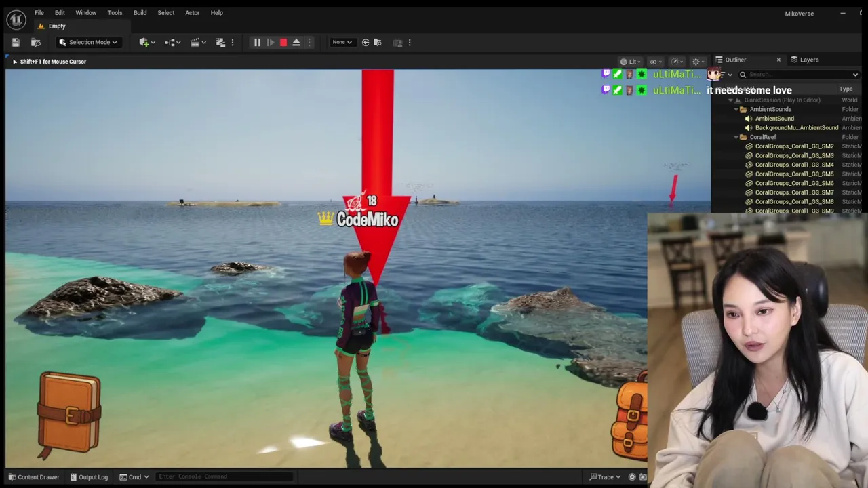Open the Edit menu

pos(60,13)
